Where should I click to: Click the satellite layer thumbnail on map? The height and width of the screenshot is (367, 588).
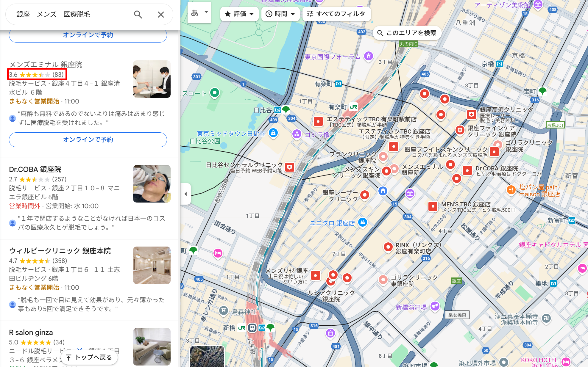coord(207,356)
